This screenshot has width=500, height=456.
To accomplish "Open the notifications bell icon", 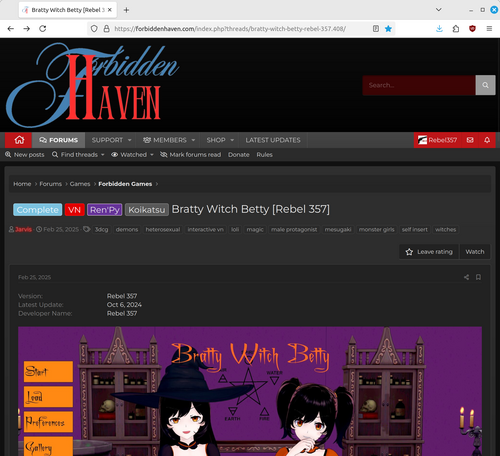I will (487, 140).
